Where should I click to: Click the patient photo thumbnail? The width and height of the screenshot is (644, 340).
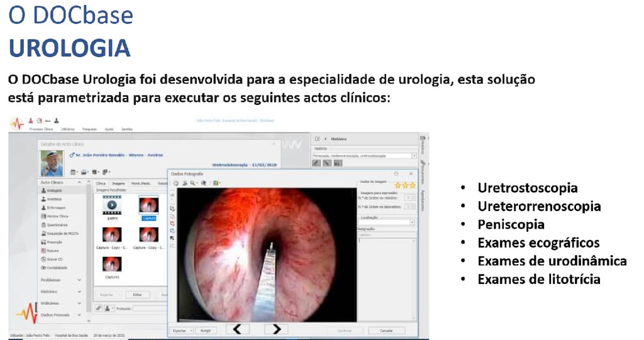52,163
